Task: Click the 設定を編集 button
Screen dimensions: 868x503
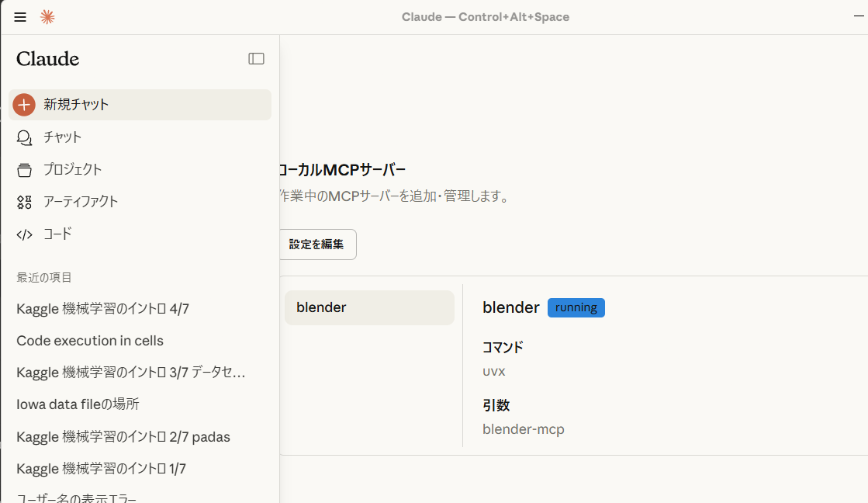Action: (317, 245)
